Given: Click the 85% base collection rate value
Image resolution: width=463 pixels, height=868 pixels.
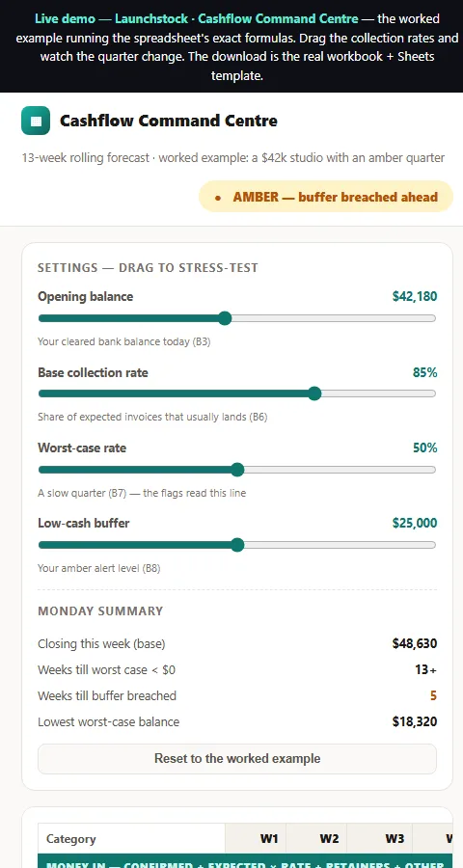Looking at the screenshot, I should pyautogui.click(x=424, y=372).
